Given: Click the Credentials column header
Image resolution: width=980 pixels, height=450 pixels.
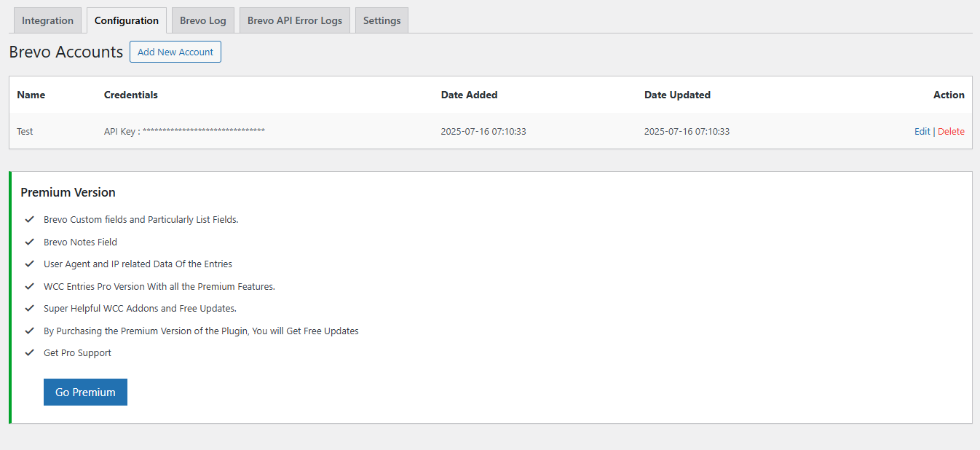Looking at the screenshot, I should 131,95.
